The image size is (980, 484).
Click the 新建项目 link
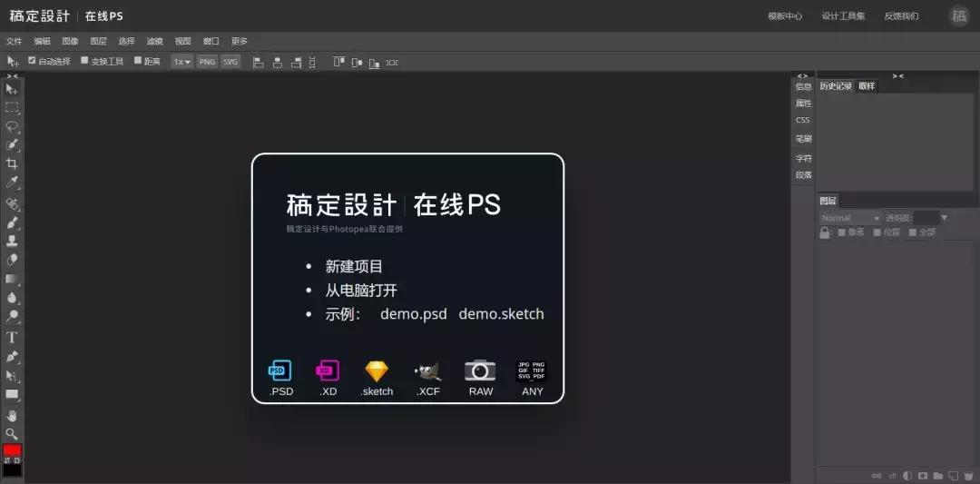(354, 266)
